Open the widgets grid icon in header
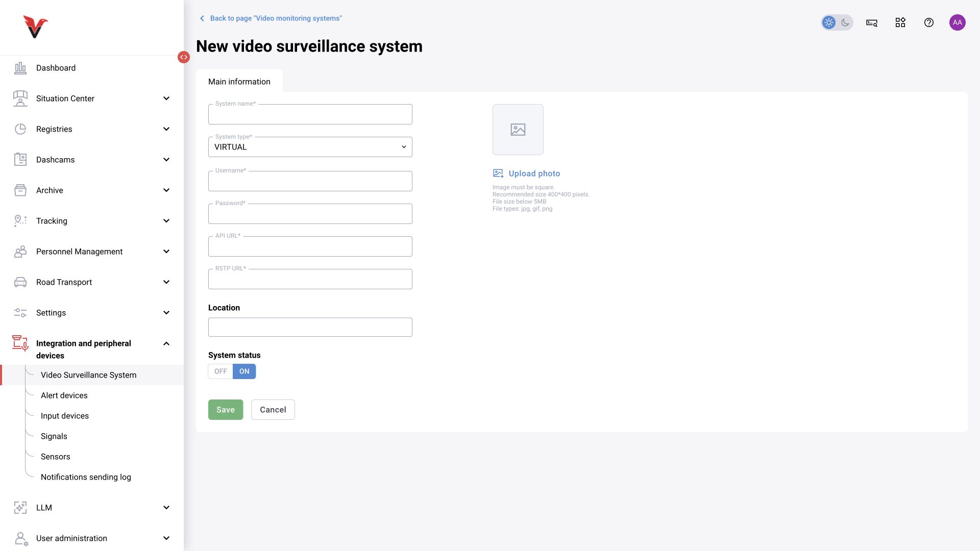 (x=900, y=22)
